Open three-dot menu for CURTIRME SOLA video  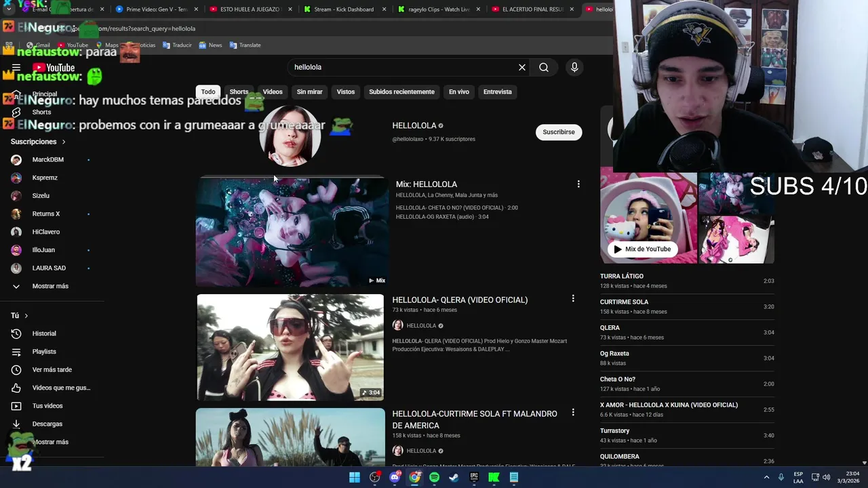[x=573, y=412]
